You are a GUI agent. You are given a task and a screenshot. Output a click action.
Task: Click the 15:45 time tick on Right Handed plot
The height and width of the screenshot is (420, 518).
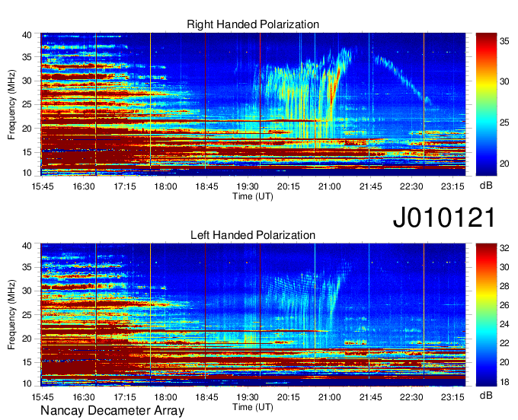(43, 186)
